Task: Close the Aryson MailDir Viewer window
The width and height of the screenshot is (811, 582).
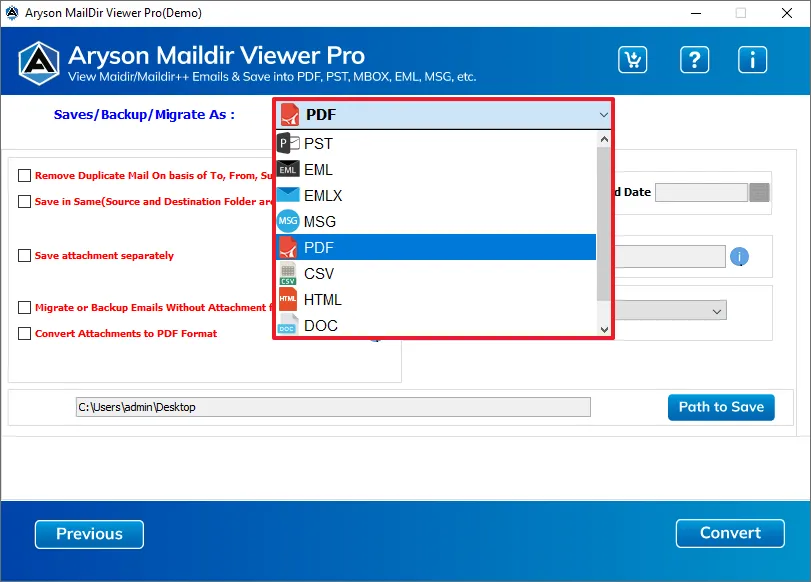Action: (x=787, y=13)
